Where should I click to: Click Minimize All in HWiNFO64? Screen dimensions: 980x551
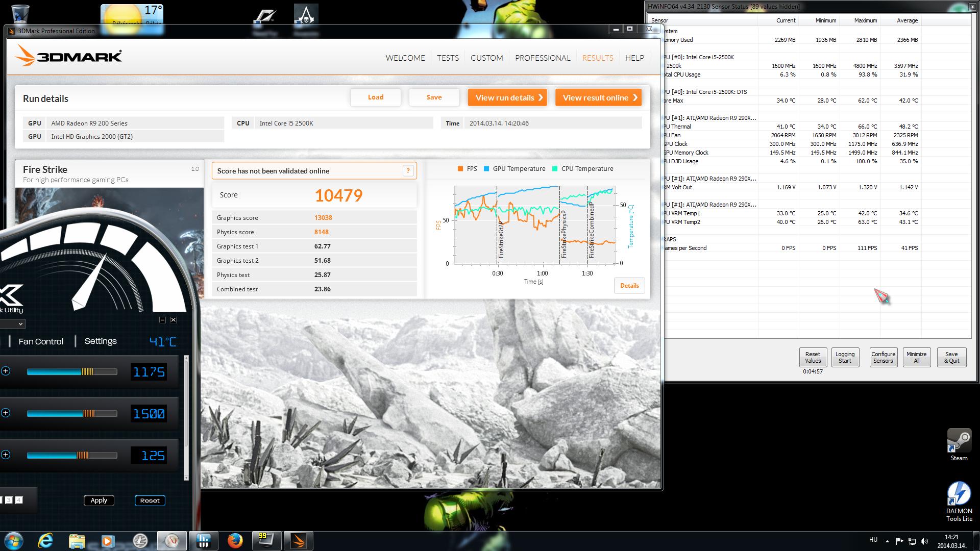(916, 357)
